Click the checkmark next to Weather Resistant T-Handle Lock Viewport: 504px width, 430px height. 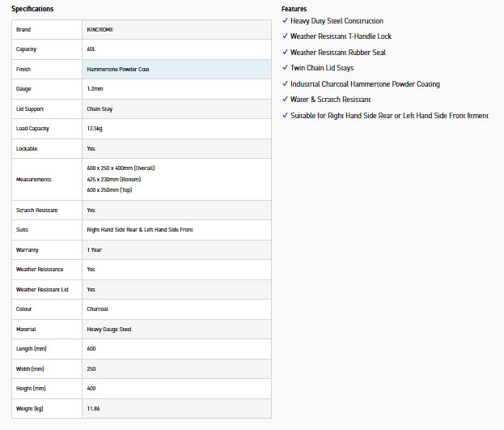point(285,36)
